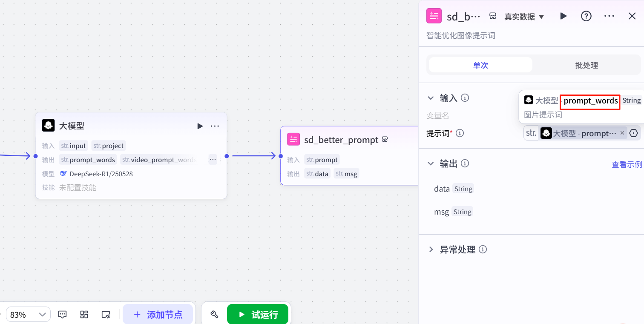Click the badge icon next to sd_better_prompt node title

[385, 139]
